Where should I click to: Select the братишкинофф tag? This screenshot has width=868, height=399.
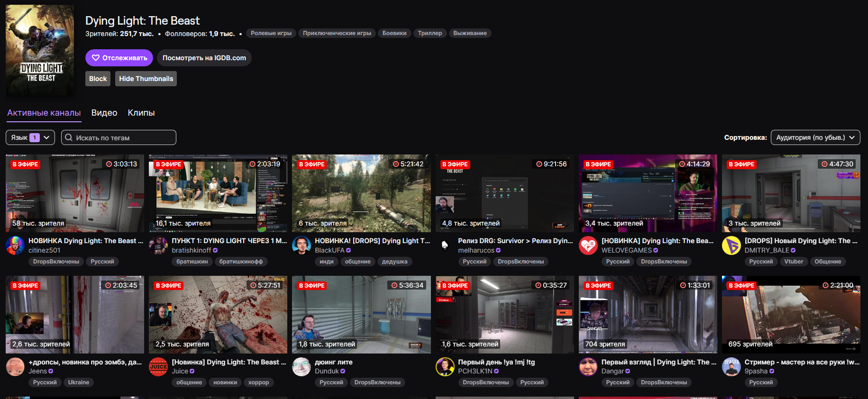[x=241, y=262]
